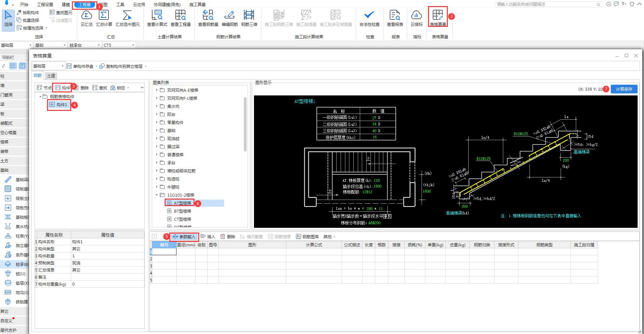The image size is (644, 334).
Task: Open 施工算量 ribbon tab
Action: [197, 5]
